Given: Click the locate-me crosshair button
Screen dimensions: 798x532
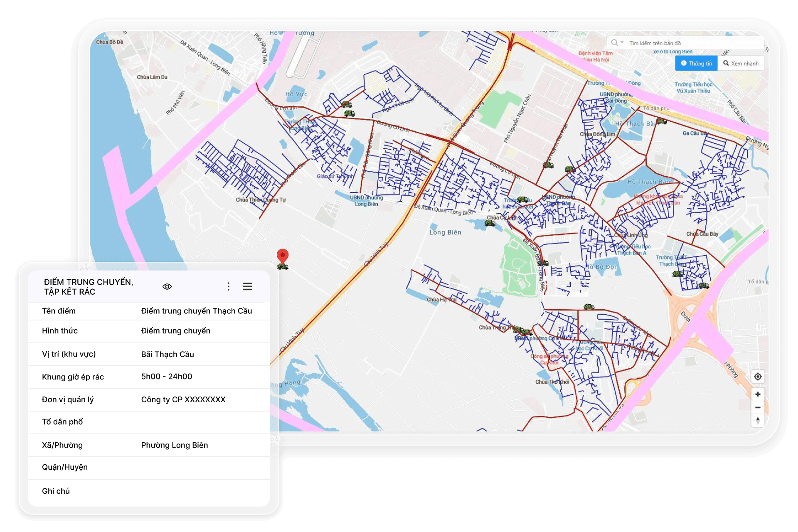Looking at the screenshot, I should coord(758,377).
